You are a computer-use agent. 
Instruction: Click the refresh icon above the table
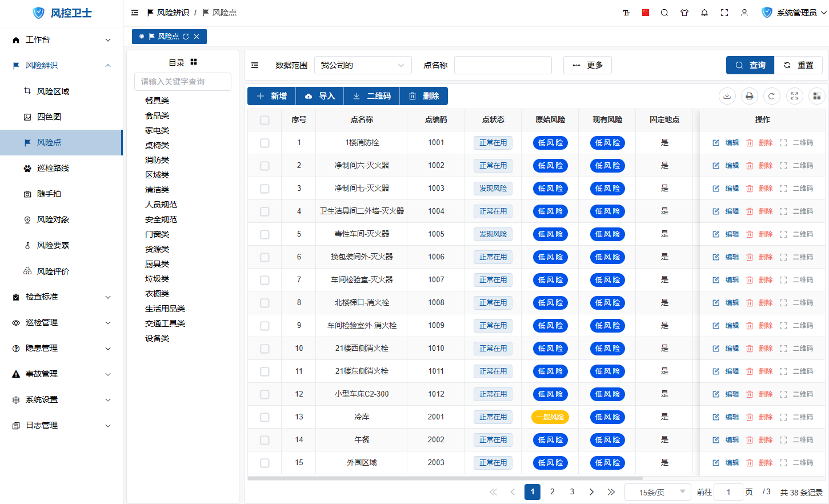(771, 96)
